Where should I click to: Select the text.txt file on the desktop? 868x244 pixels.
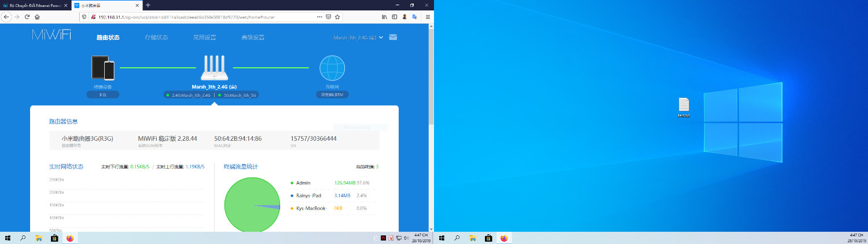pyautogui.click(x=684, y=107)
